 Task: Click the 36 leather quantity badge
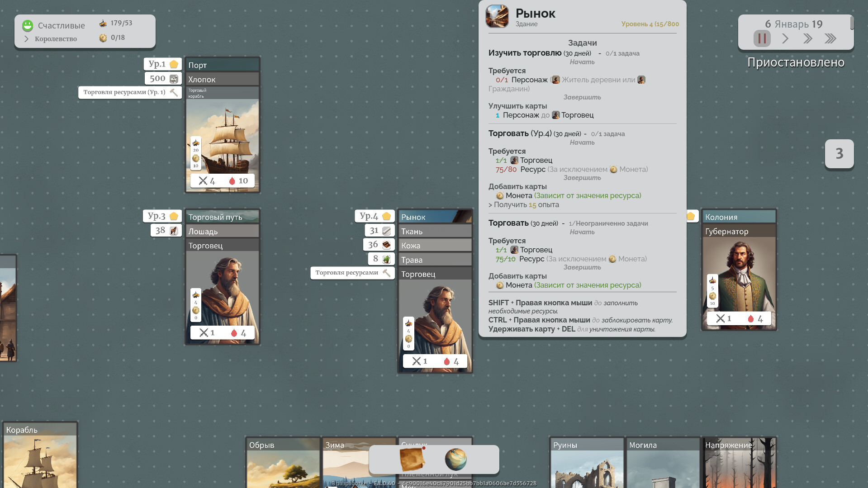click(x=379, y=245)
